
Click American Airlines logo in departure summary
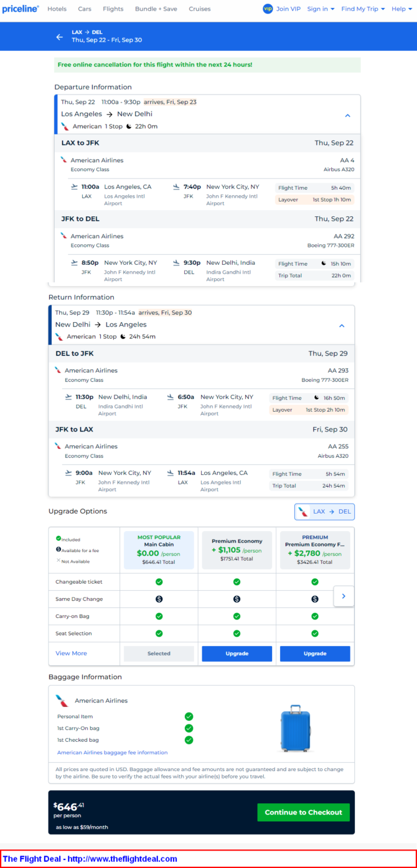click(65, 126)
